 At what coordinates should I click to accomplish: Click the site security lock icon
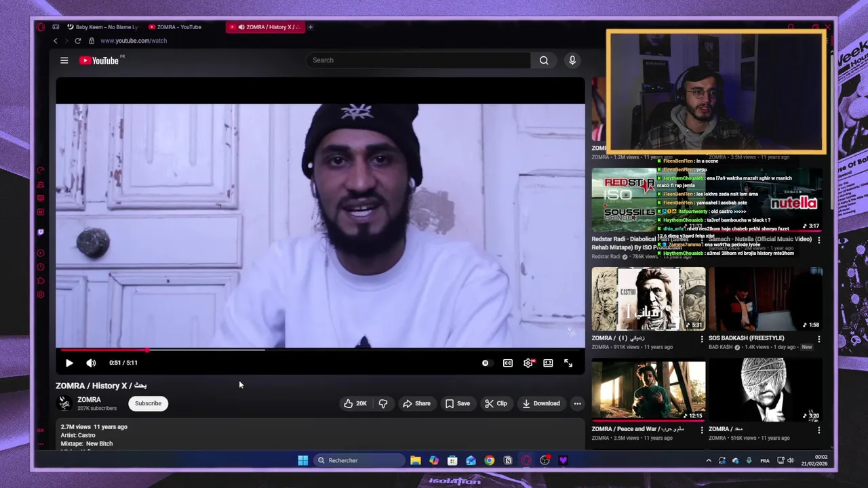click(92, 41)
